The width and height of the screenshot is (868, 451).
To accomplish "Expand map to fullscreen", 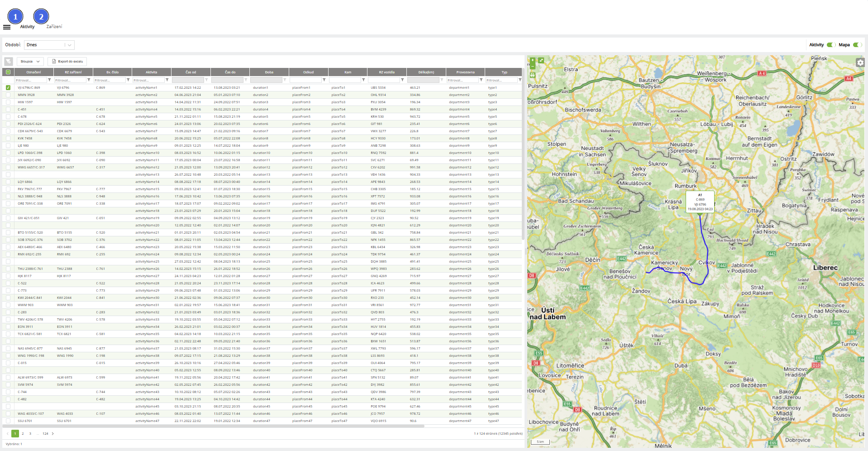I will point(541,60).
